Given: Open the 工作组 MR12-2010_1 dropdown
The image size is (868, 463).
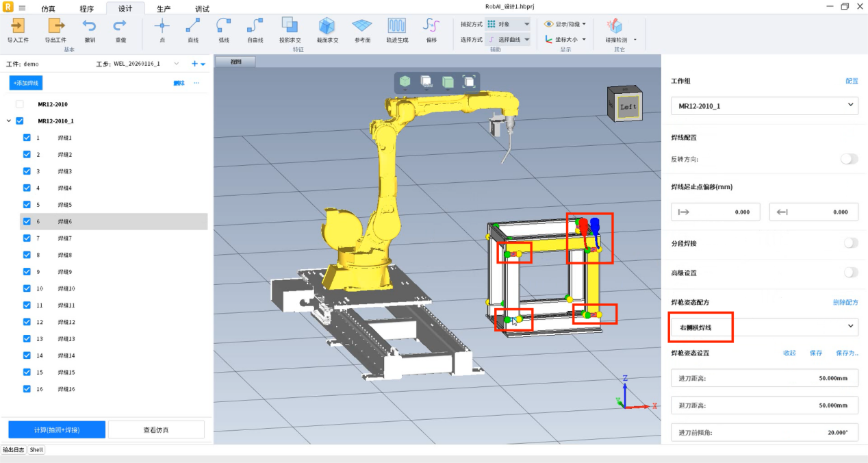Looking at the screenshot, I should click(x=764, y=106).
